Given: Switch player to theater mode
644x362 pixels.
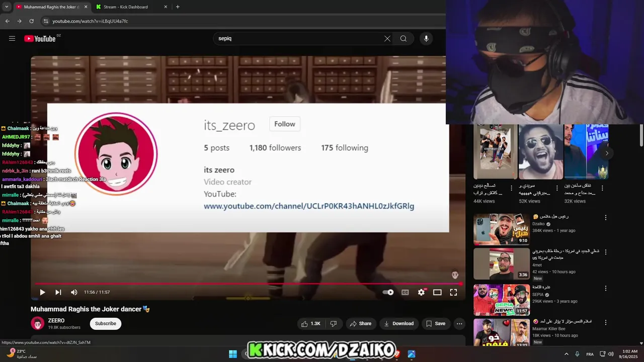Looking at the screenshot, I should click(437, 292).
